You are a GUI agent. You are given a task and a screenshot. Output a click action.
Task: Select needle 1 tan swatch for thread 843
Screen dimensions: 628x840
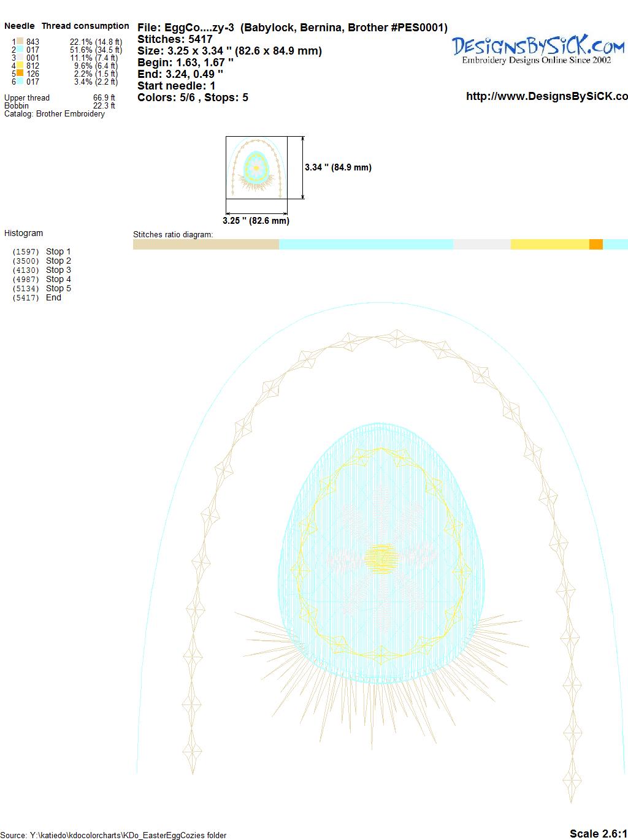tap(20, 42)
